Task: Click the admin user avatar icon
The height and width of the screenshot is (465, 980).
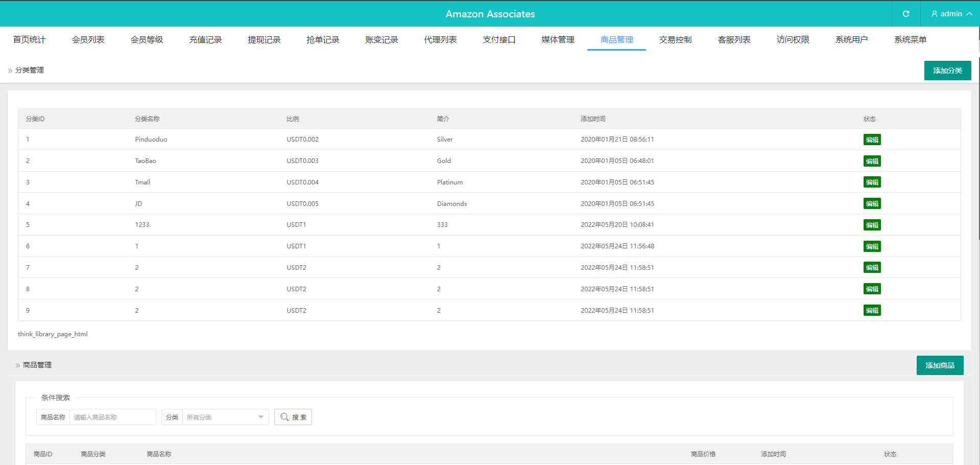Action: 935,14
